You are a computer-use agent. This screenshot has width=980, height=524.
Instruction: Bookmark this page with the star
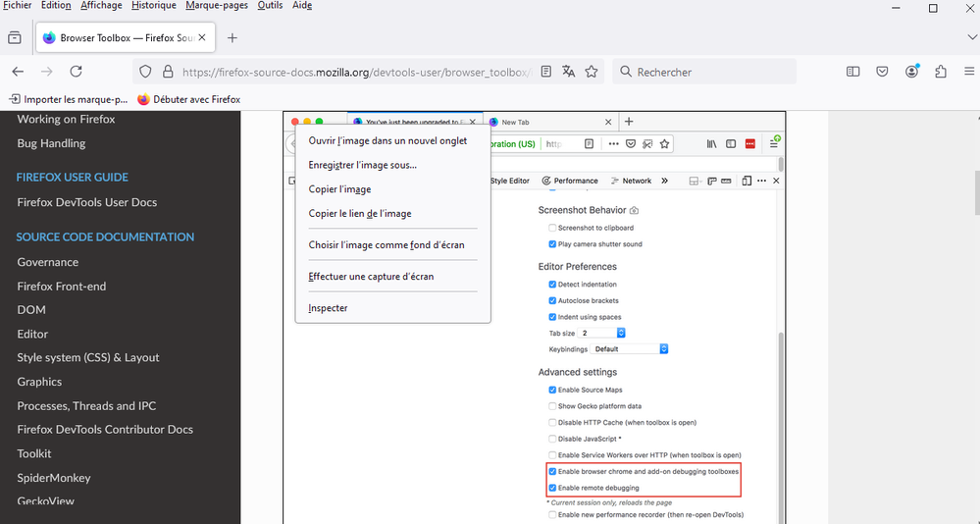(592, 72)
